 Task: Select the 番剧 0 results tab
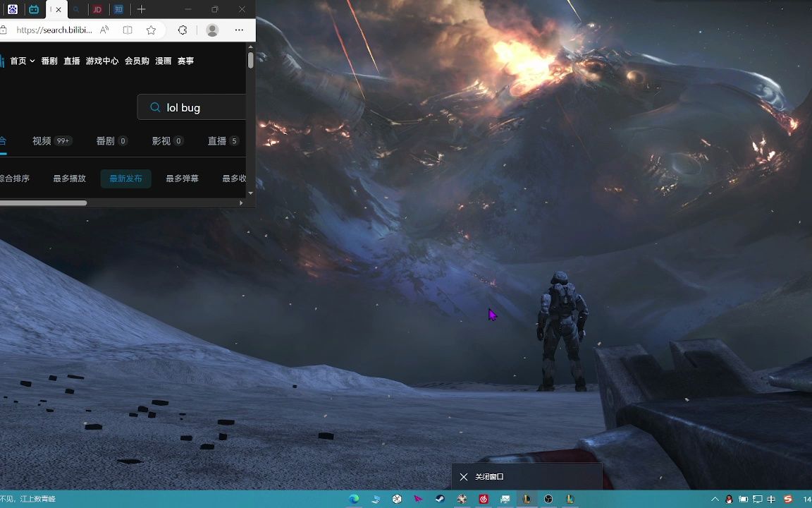click(112, 141)
